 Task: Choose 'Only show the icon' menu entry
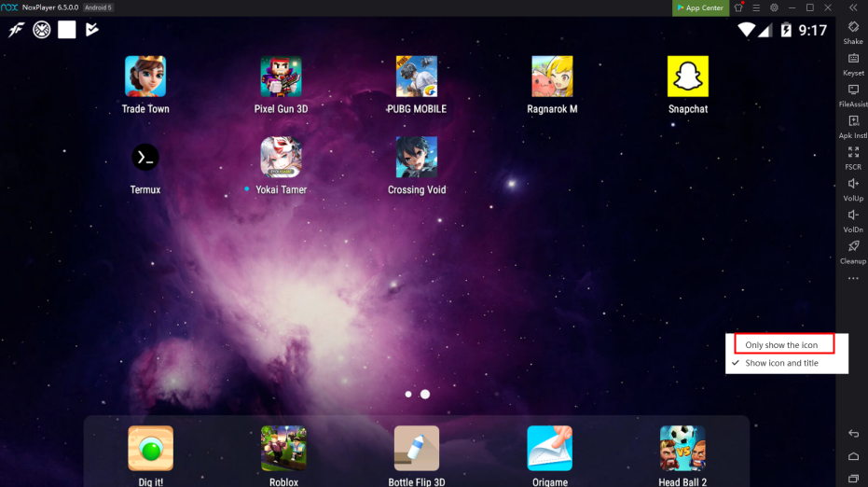click(x=781, y=345)
